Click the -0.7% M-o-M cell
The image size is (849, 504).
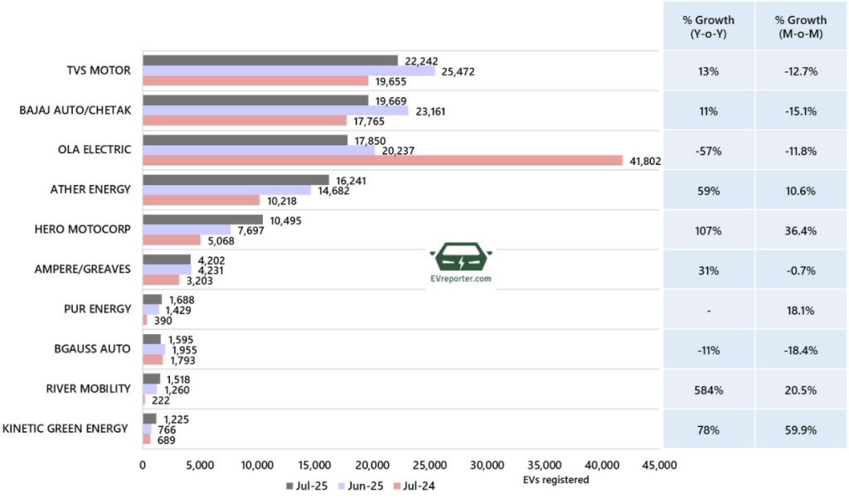coord(801,271)
